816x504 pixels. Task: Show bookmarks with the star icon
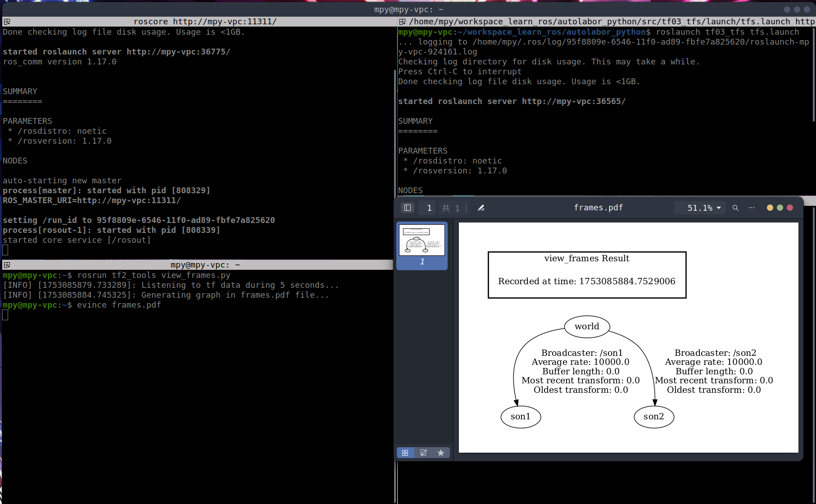441,453
